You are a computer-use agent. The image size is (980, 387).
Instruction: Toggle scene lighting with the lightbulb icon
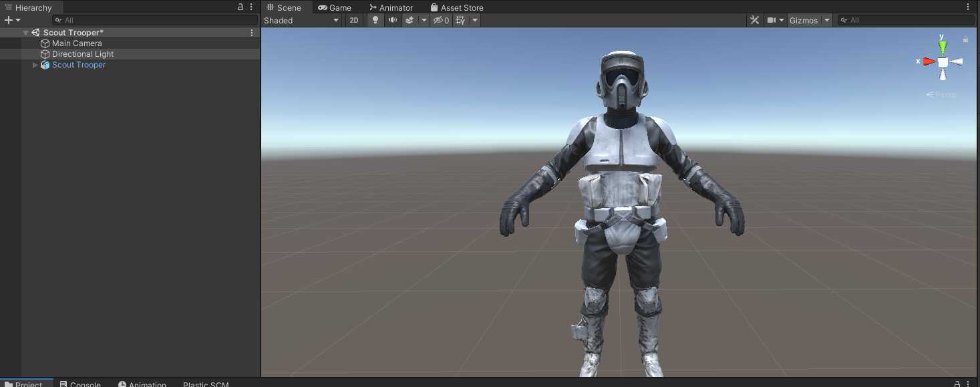pos(375,20)
